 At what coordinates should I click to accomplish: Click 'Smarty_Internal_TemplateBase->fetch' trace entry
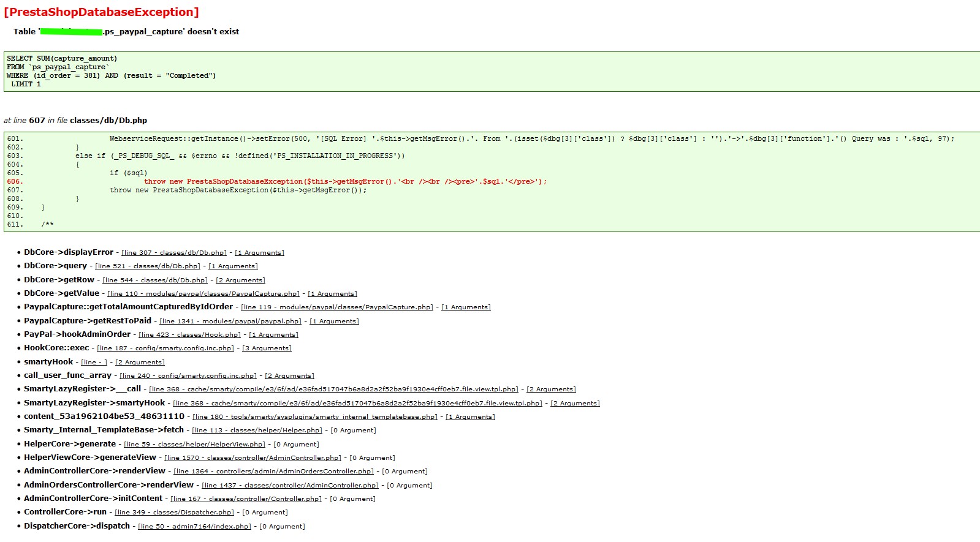pyautogui.click(x=104, y=430)
